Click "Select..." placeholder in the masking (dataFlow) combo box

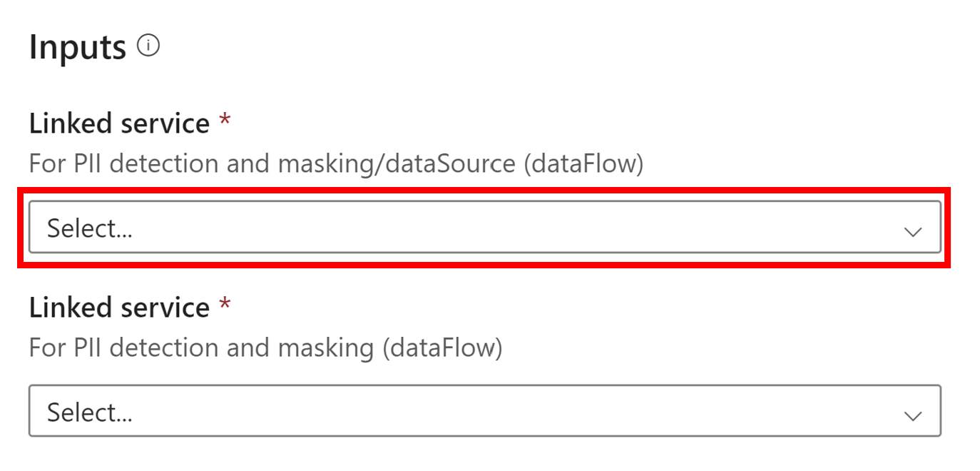pos(90,412)
